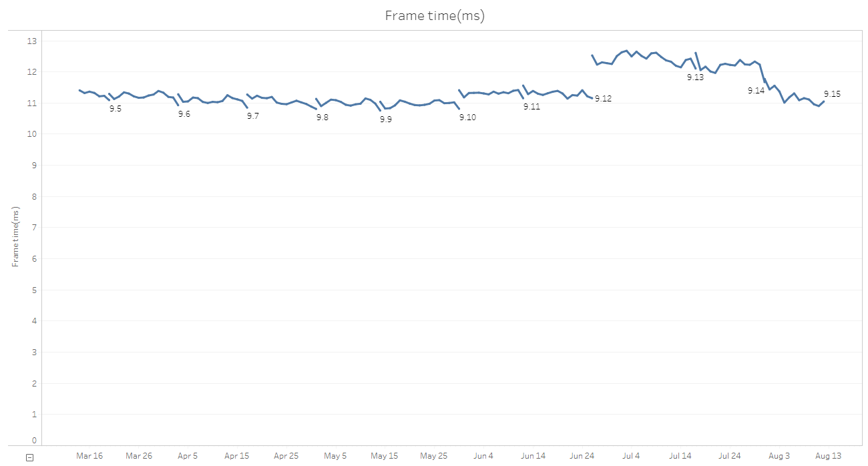Click the 9.12 version label
The width and height of the screenshot is (868, 466).
(603, 99)
